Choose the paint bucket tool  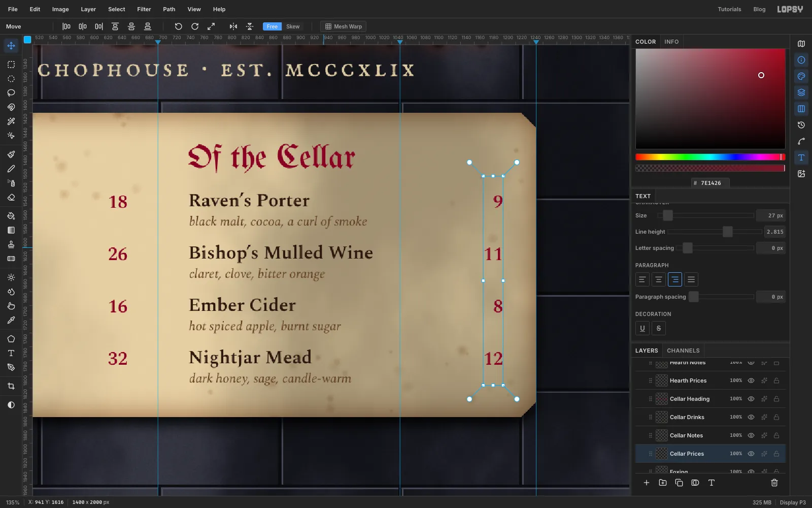(11, 216)
